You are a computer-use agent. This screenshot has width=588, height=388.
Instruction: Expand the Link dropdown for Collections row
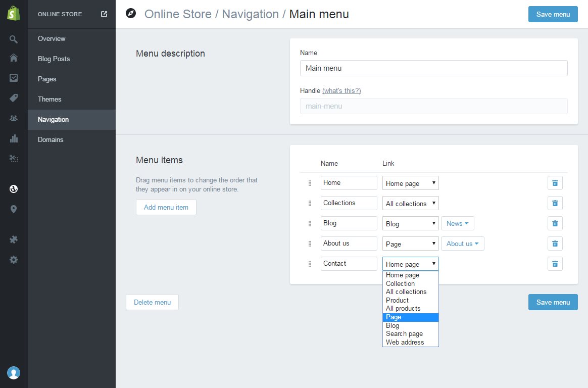(410, 203)
